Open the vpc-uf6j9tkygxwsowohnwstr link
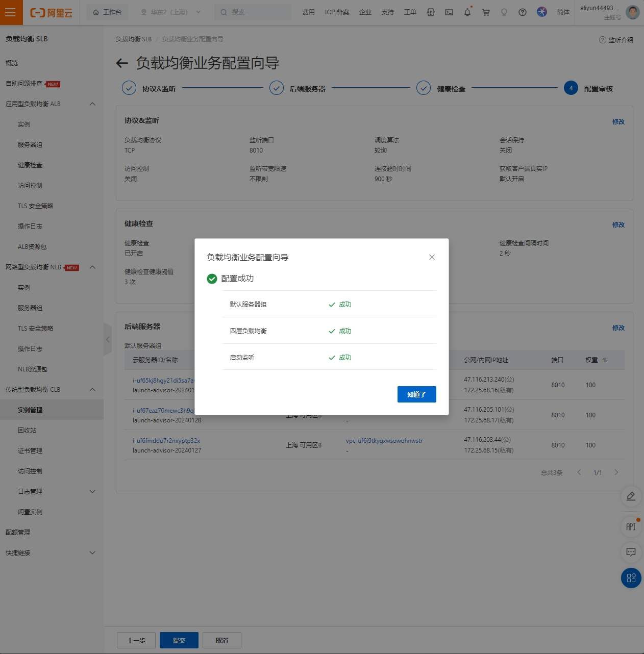This screenshot has height=654, width=644. click(x=384, y=441)
